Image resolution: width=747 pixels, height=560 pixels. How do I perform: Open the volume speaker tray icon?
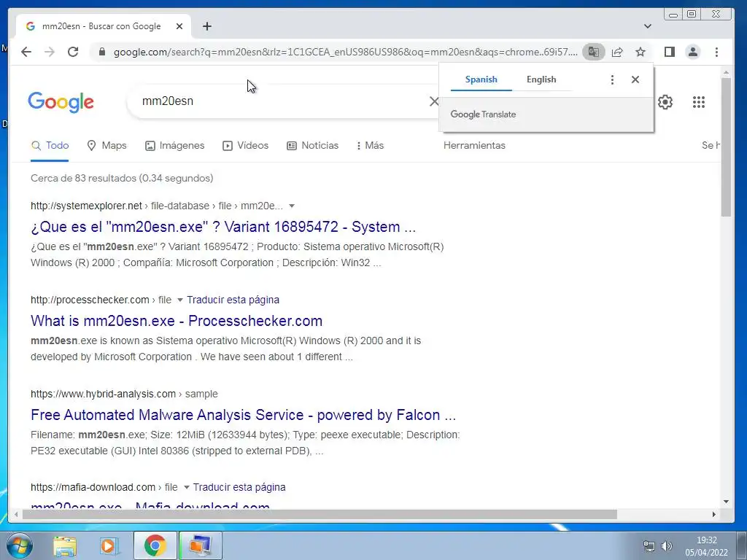pyautogui.click(x=667, y=545)
